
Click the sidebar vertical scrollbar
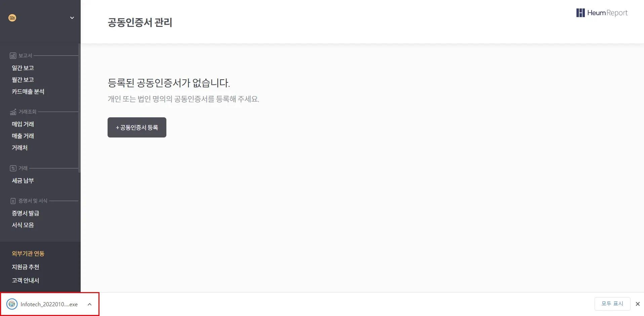tap(79, 108)
